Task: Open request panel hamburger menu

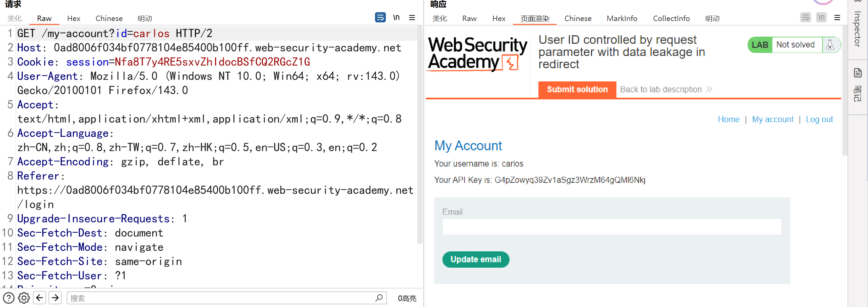Action: pos(412,18)
